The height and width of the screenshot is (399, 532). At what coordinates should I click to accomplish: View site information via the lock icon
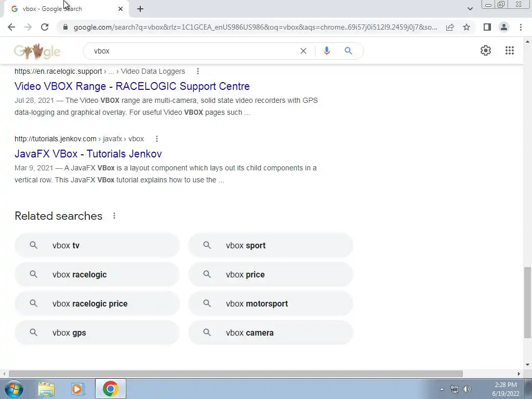click(x=66, y=27)
